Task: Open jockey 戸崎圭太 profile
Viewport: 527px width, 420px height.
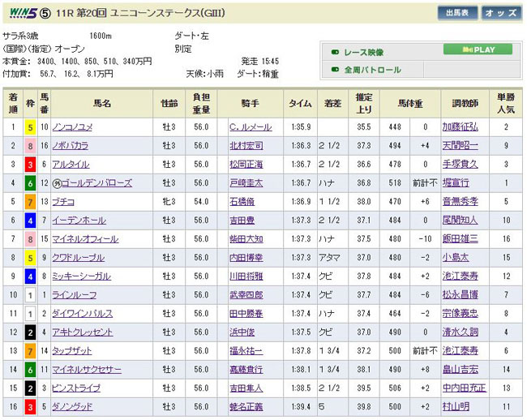Action: tap(247, 183)
